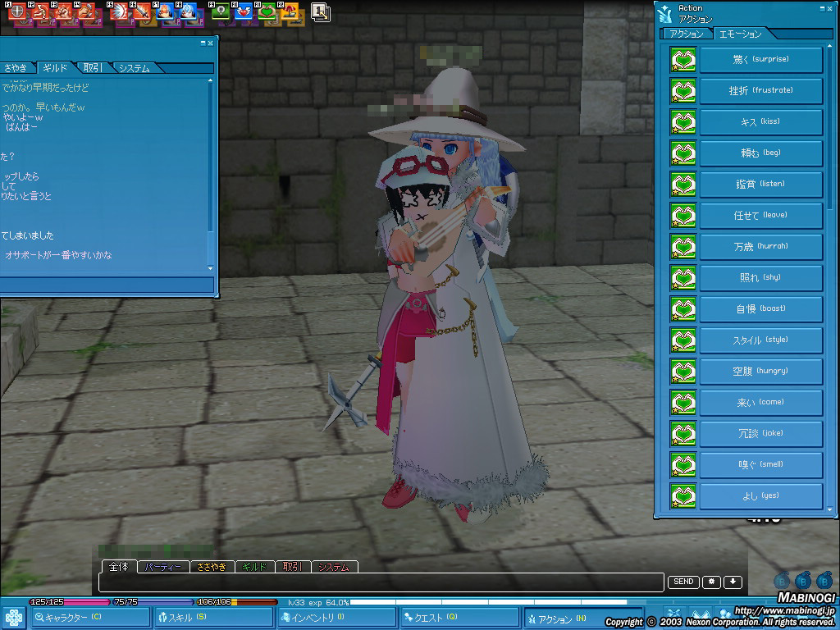840x630 pixels.
Task: Use the F11 heart hands hotkey icon
Action: coord(267,11)
